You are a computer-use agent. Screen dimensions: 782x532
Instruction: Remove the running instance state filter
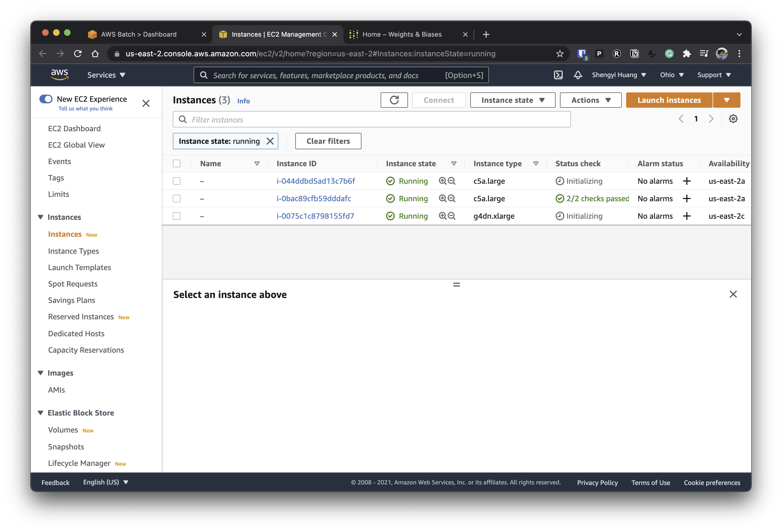(270, 141)
